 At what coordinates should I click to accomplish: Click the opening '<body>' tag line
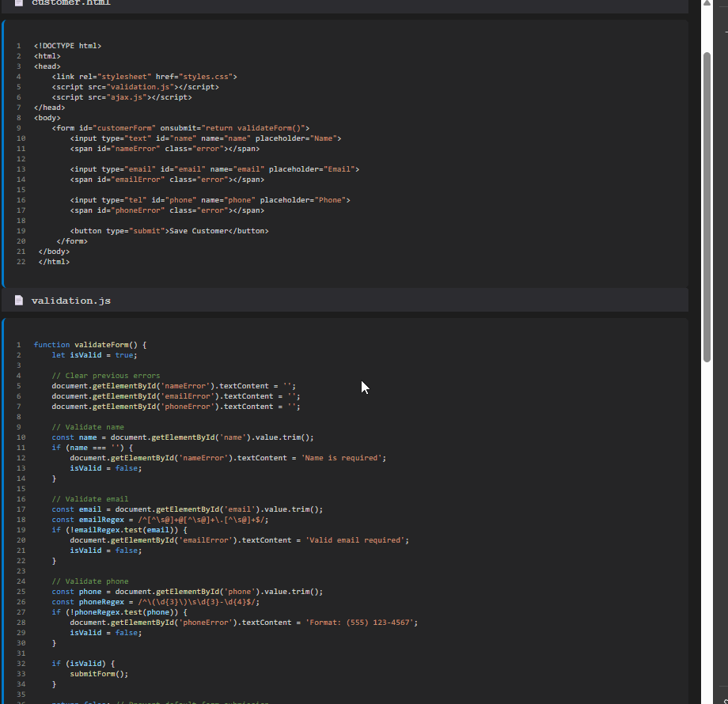point(47,118)
